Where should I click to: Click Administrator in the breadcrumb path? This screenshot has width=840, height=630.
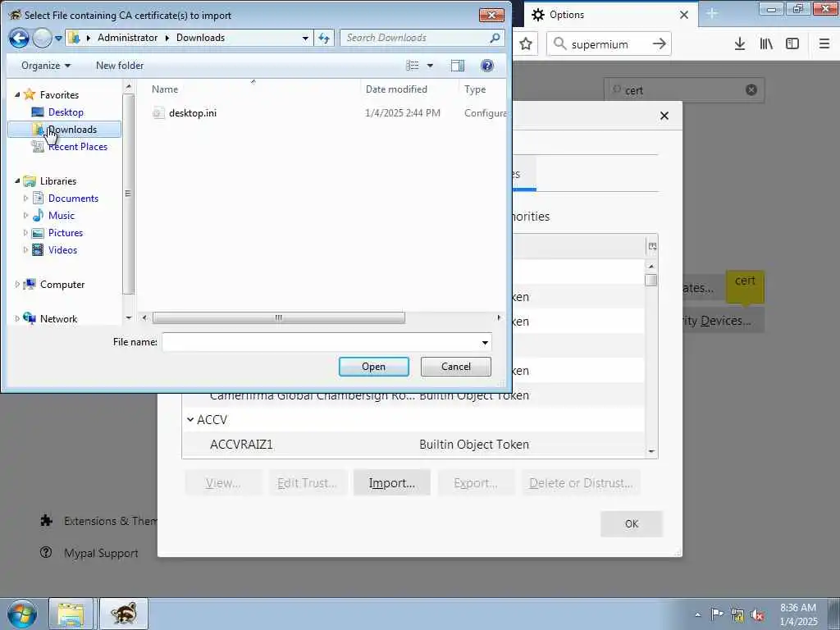pyautogui.click(x=127, y=38)
